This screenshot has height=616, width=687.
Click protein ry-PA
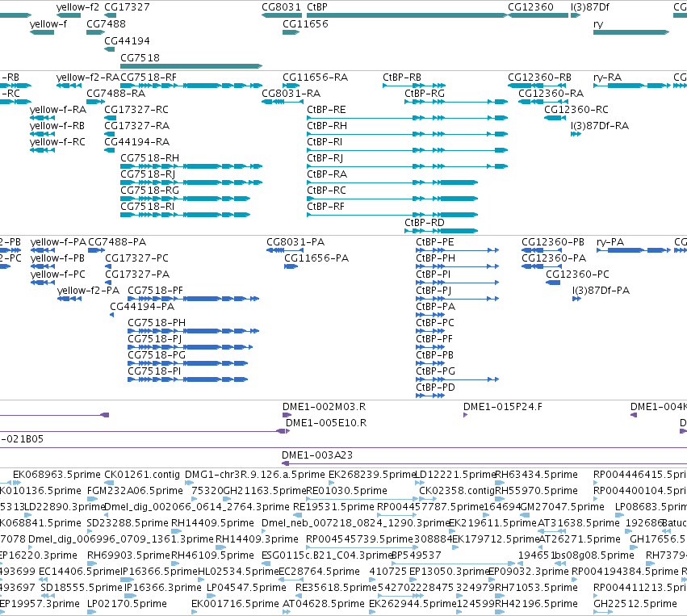coord(634,250)
